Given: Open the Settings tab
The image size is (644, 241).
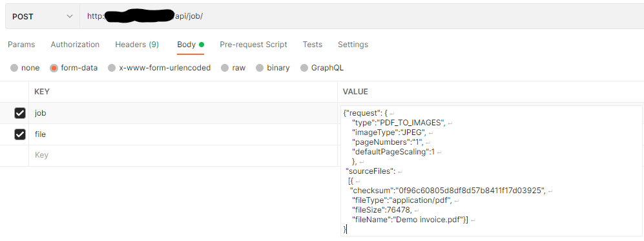Looking at the screenshot, I should (x=353, y=45).
